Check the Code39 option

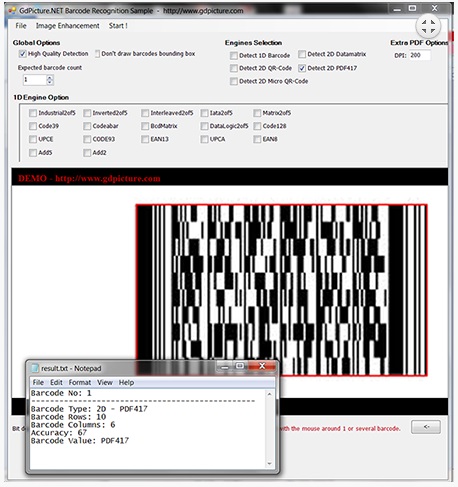pos(33,126)
